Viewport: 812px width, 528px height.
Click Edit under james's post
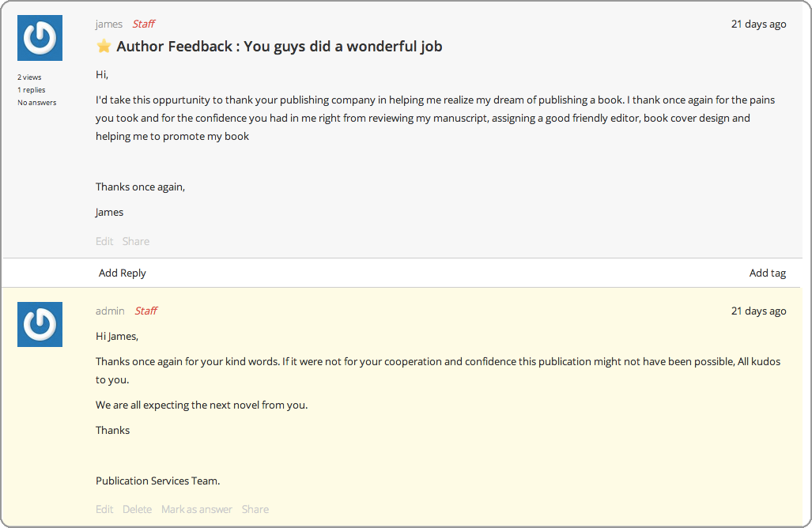coord(104,241)
